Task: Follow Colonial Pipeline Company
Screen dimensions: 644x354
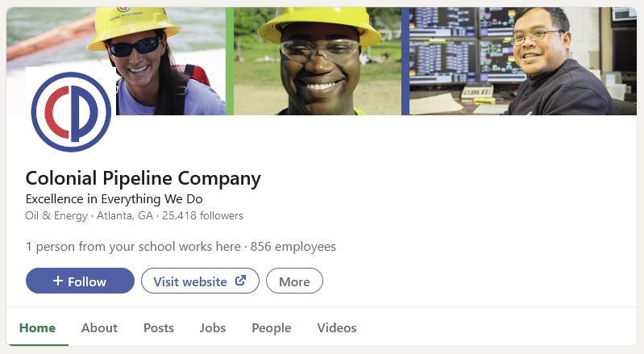Action: coord(80,281)
